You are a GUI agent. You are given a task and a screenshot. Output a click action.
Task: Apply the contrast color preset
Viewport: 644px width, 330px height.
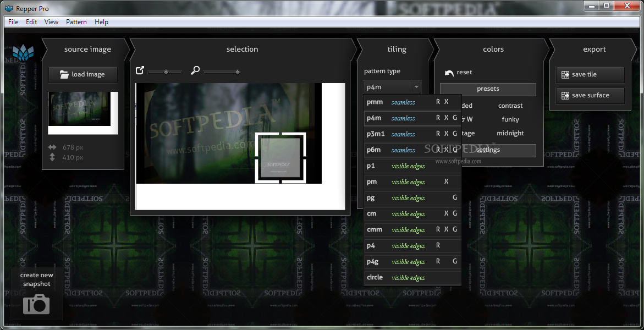point(510,106)
